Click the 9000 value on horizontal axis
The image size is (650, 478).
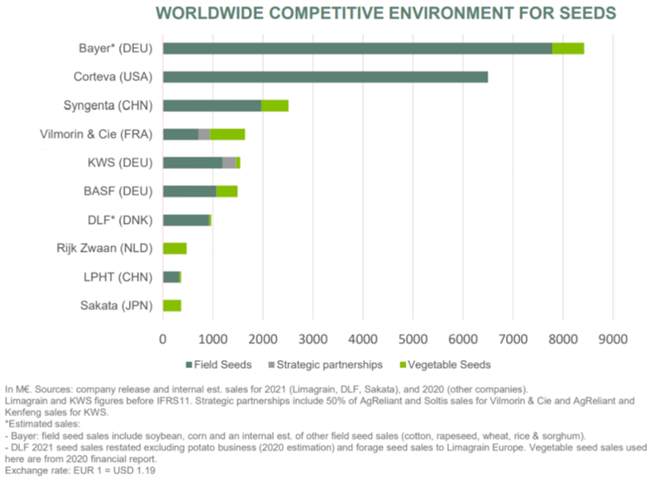(x=612, y=339)
